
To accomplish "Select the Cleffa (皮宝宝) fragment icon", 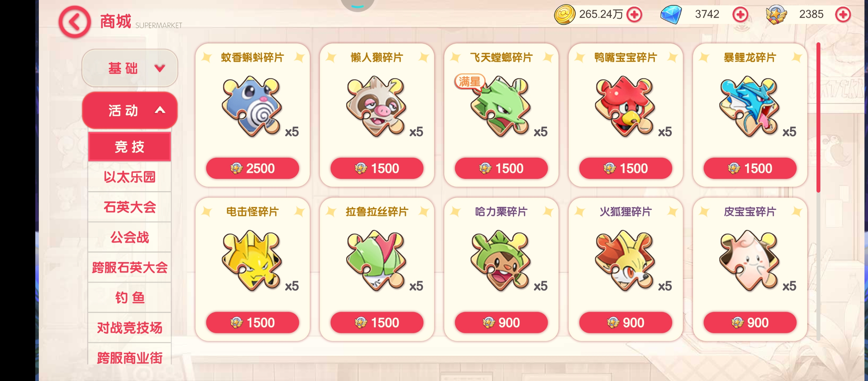I will click(749, 260).
